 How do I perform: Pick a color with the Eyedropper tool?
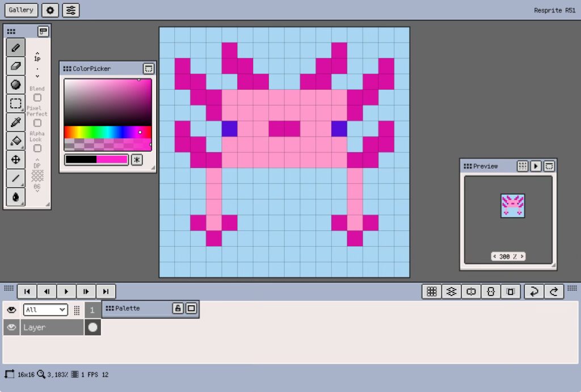[15, 122]
